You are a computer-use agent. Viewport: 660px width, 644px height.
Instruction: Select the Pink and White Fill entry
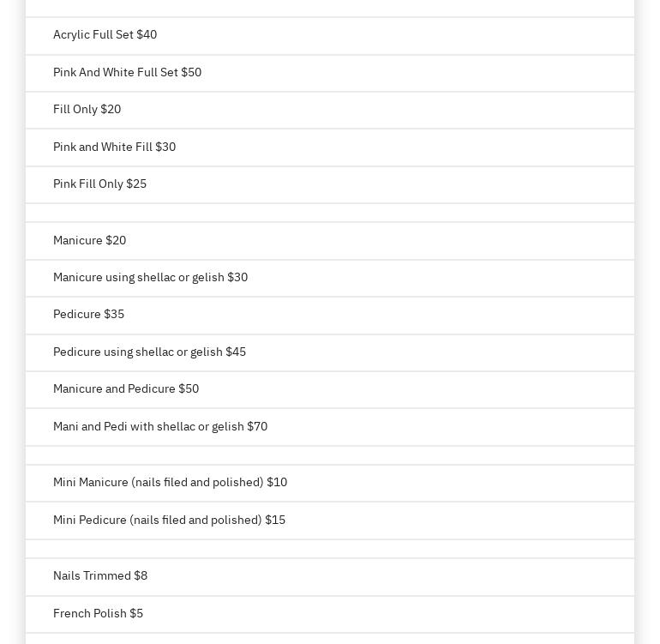pyautogui.click(x=114, y=147)
